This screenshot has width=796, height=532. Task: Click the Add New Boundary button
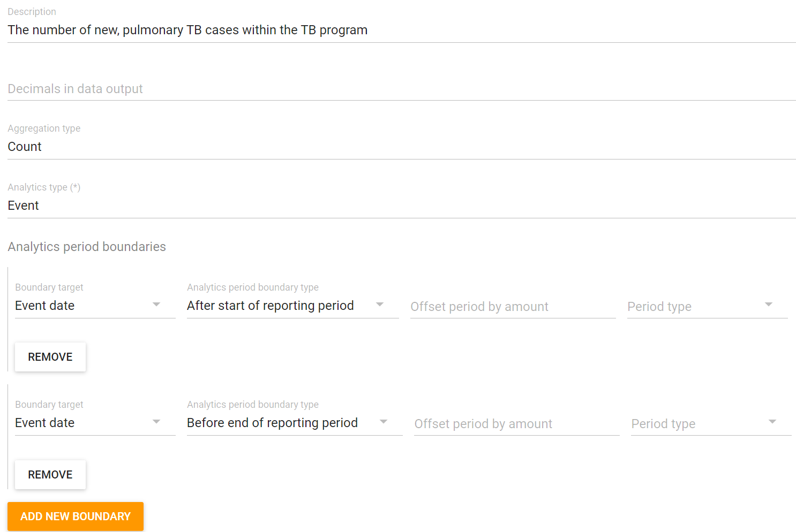(76, 516)
